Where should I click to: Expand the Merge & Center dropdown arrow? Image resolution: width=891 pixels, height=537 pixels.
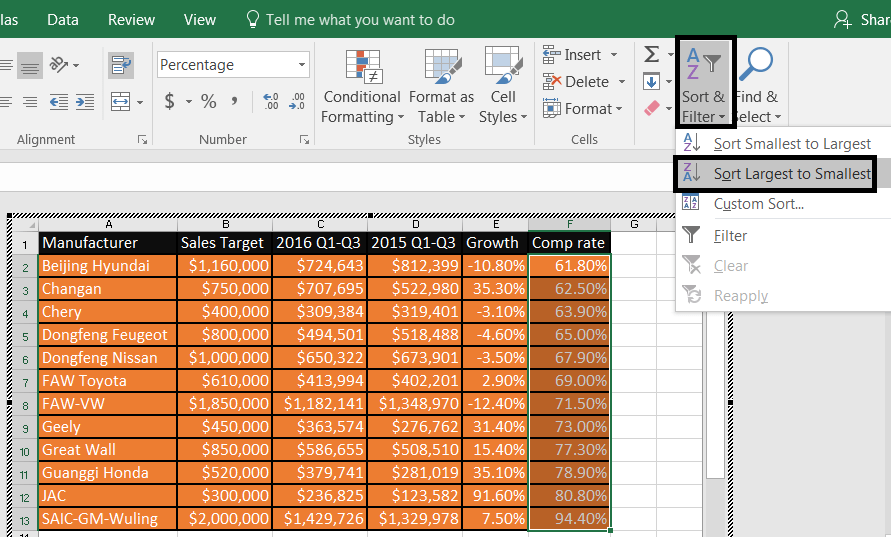140,103
